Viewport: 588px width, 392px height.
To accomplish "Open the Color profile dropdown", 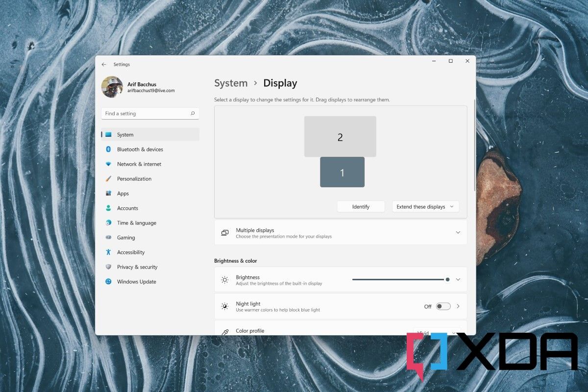I will (436, 331).
